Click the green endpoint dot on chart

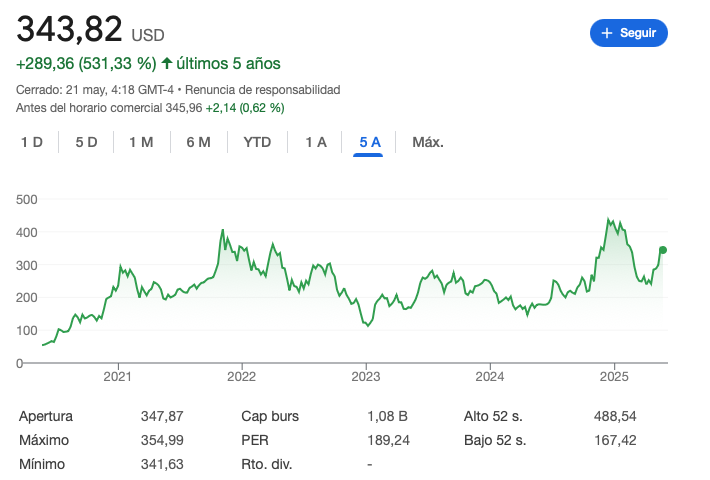[x=663, y=250]
